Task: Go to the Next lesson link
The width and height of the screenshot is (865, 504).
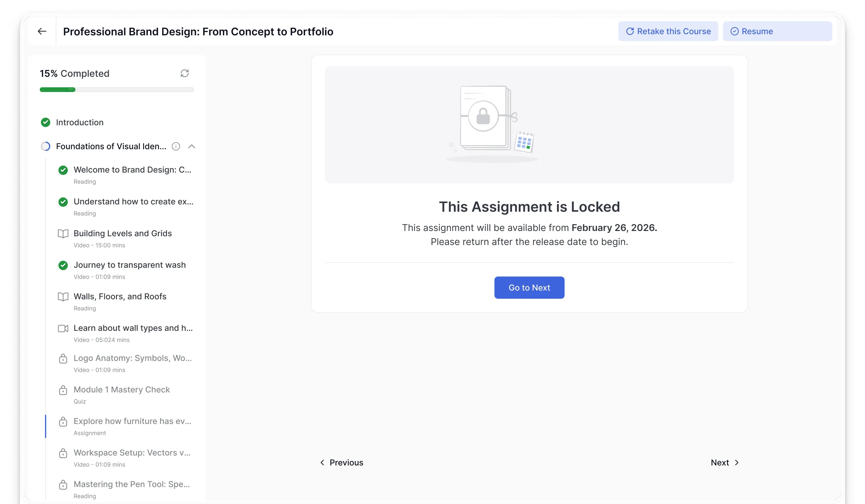Action: pos(725,463)
